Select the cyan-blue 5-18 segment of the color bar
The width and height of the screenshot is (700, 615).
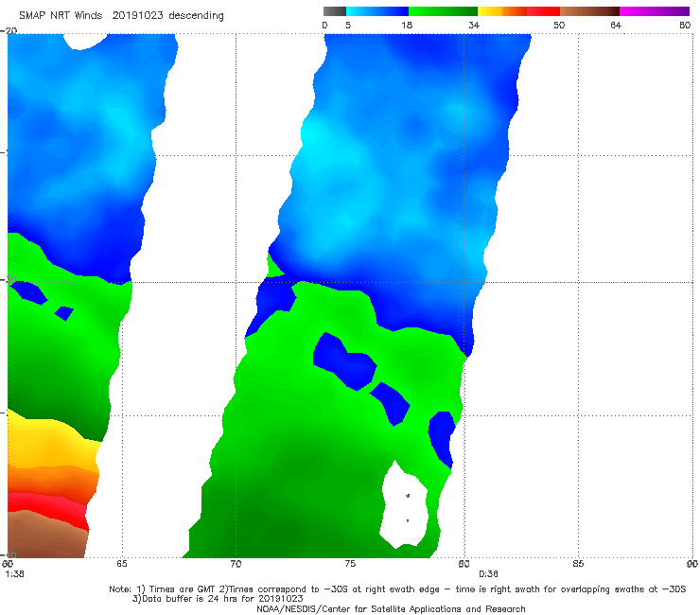(x=377, y=11)
